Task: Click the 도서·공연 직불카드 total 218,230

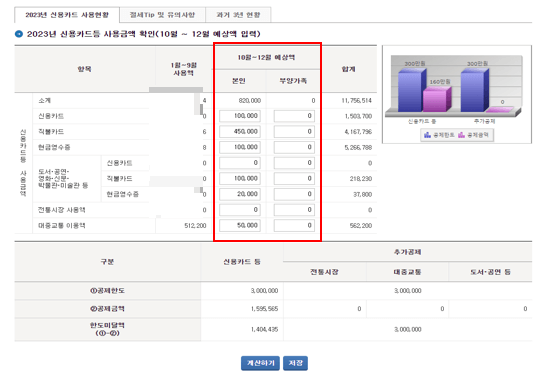Action: coord(361,179)
